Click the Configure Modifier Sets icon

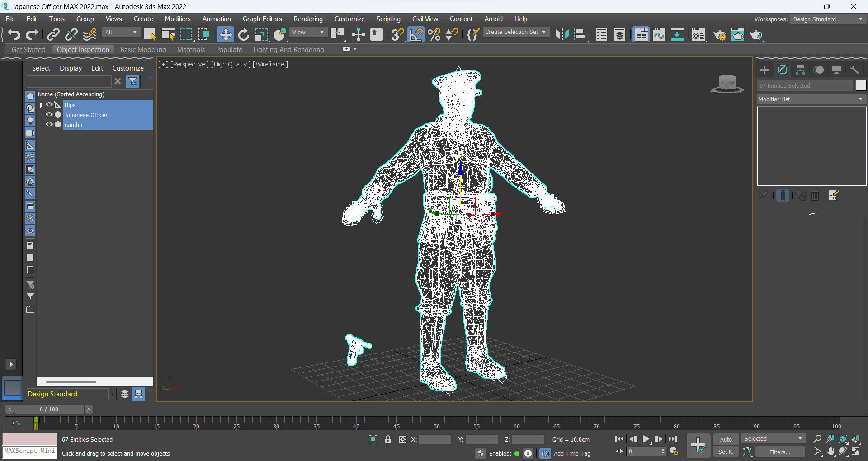coord(834,195)
